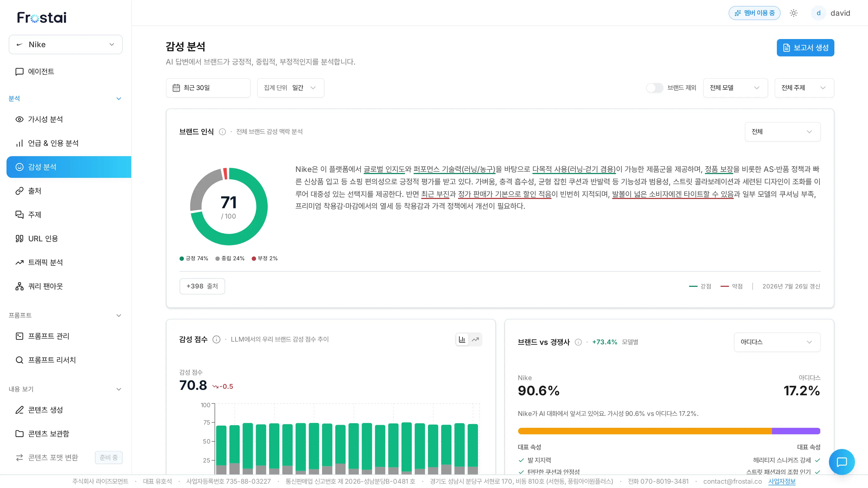Image resolution: width=868 pixels, height=488 pixels.
Task: Click the 70.8 감성 점수 value
Action: 193,385
